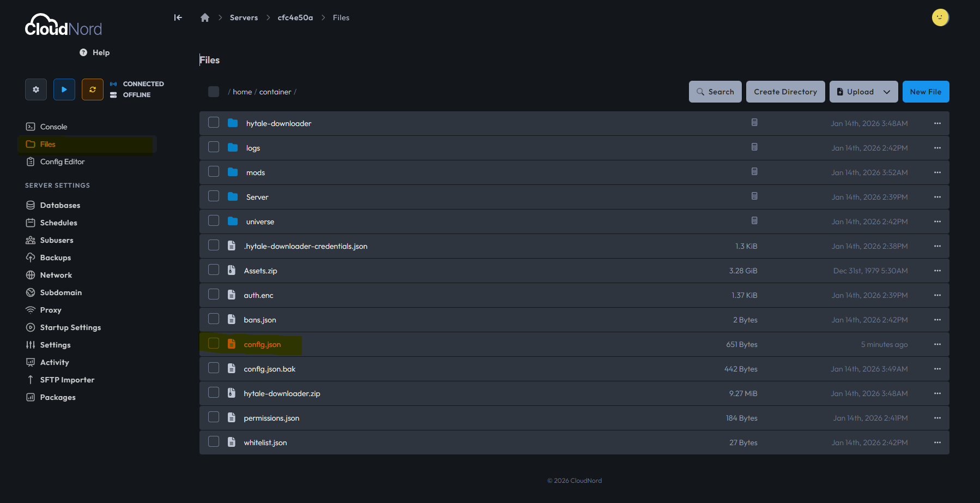Open the Console page in sidebar

pos(53,127)
